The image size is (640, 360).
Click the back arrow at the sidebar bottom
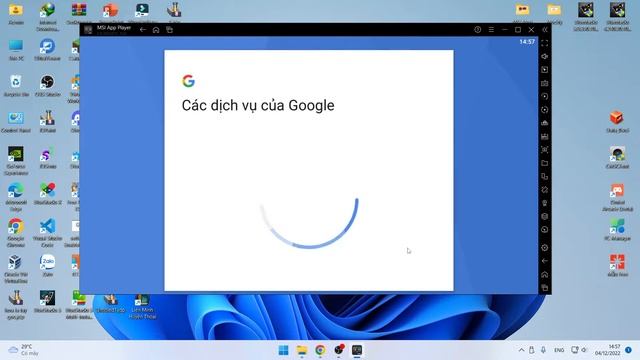(x=544, y=261)
